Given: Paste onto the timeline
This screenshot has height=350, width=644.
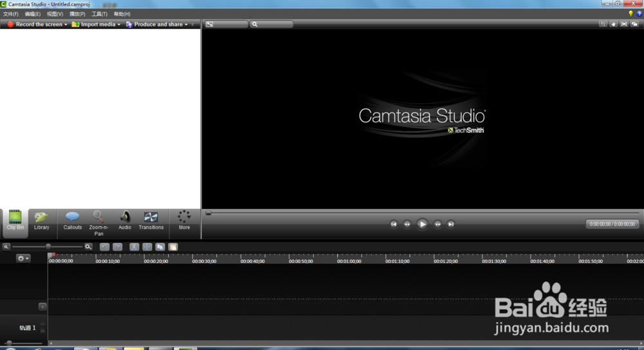Looking at the screenshot, I should tap(173, 247).
